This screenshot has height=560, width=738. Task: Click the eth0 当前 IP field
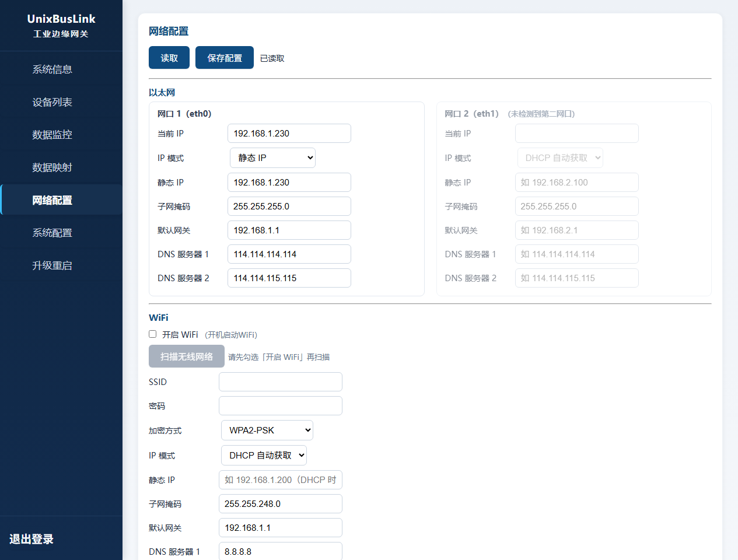pos(289,134)
